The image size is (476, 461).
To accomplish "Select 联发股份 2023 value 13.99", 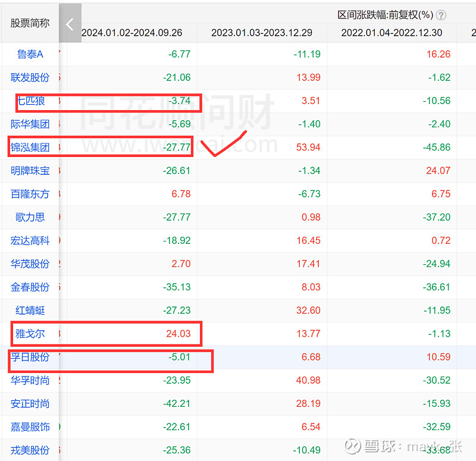I will point(308,78).
